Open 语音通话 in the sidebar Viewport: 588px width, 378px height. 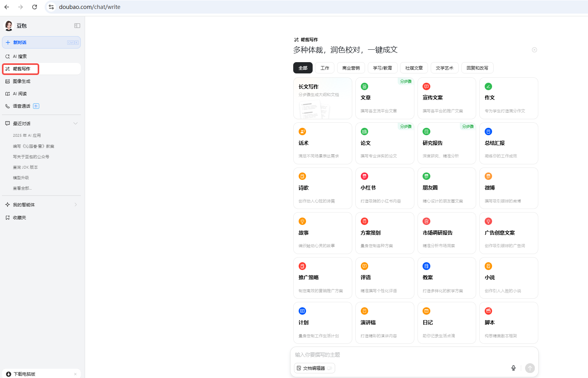41,106
